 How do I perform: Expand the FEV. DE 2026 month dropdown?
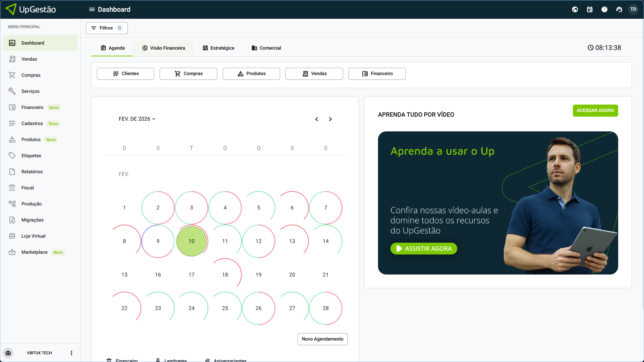click(137, 119)
